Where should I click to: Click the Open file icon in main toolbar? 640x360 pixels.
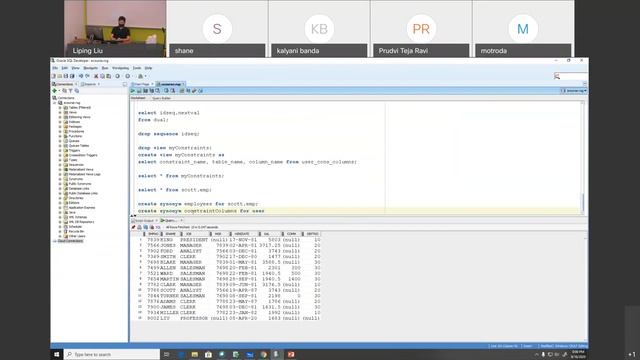(x=60, y=76)
